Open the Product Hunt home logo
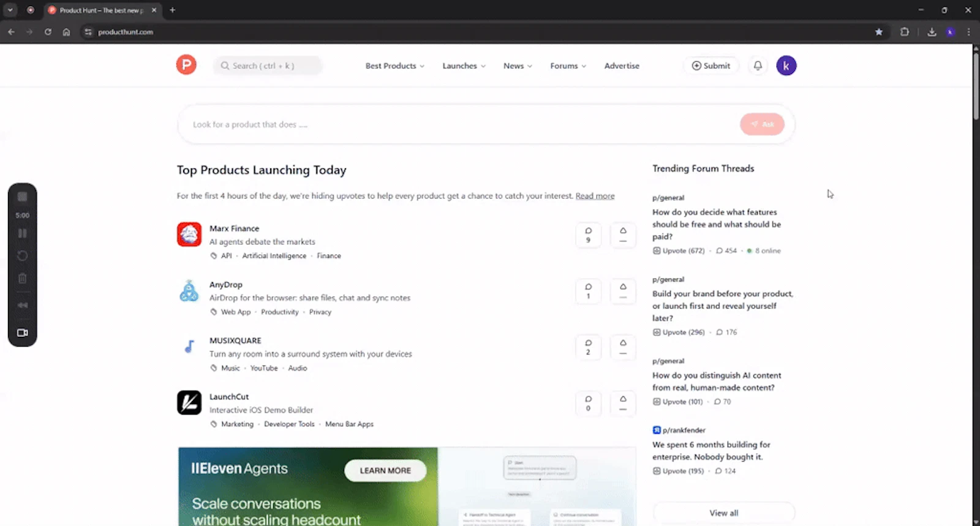Screen dimensions: 980x526 point(186,65)
